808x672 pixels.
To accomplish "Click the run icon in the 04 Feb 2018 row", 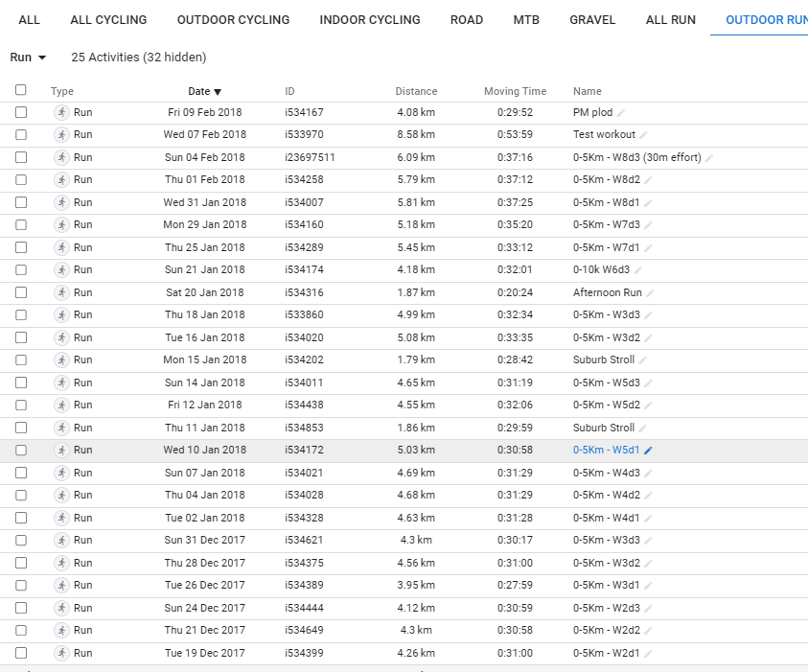I will 62,157.
